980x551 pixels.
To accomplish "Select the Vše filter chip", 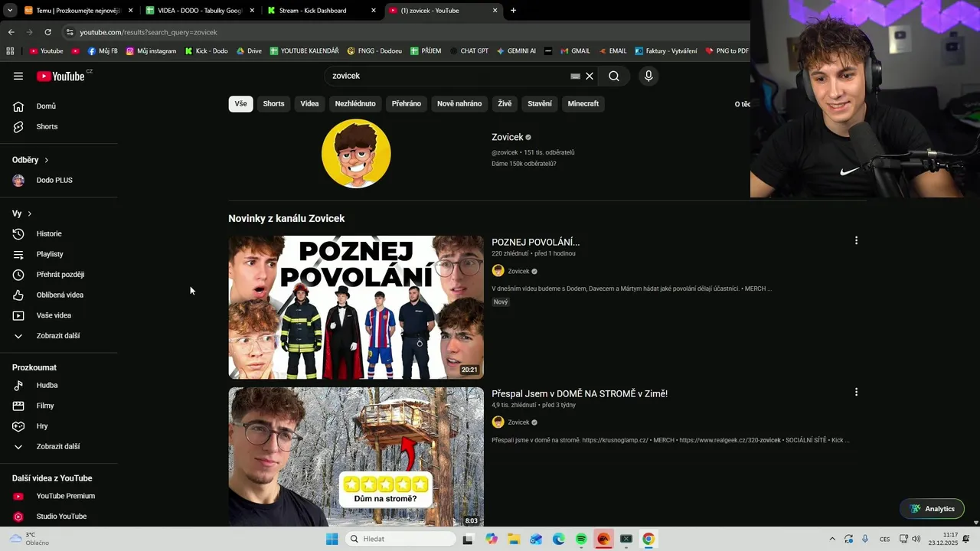I will pyautogui.click(x=240, y=103).
